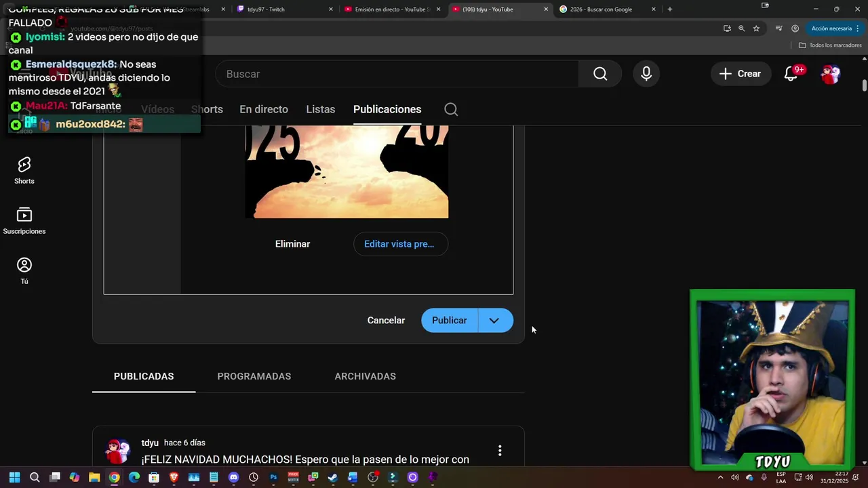Screen dimensions: 868x488
Task: Open Microsoft Store from the taskbar
Action: click(x=154, y=477)
